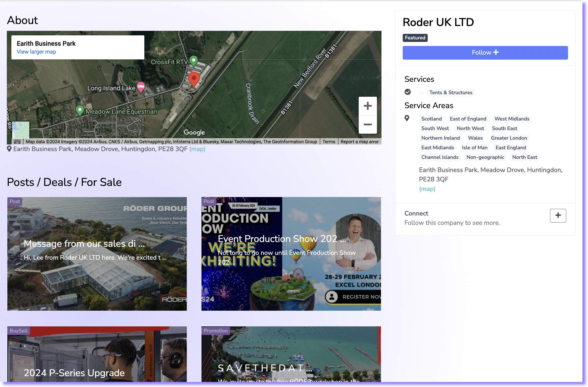Open the Message from our sales director post
This screenshot has width=588, height=387.
(x=97, y=254)
